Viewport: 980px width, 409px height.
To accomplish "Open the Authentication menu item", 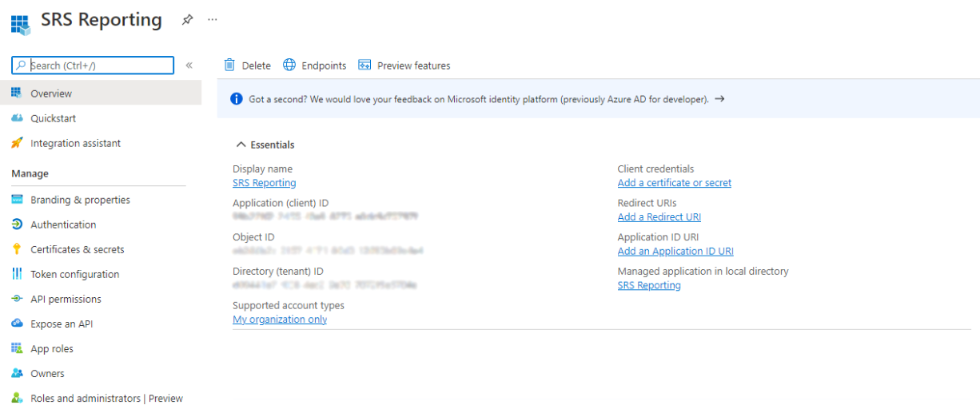I will coord(63,224).
